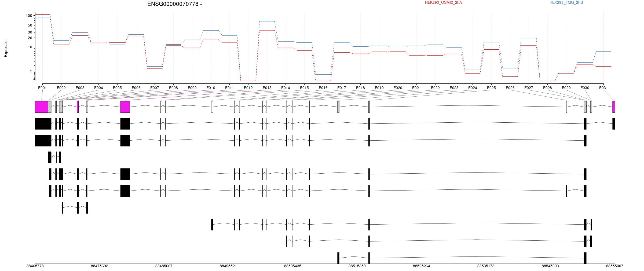The height and width of the screenshot is (271, 644).
Task: Select the HEK293_OSMI2_2hA legend label
Action: (x=443, y=3)
